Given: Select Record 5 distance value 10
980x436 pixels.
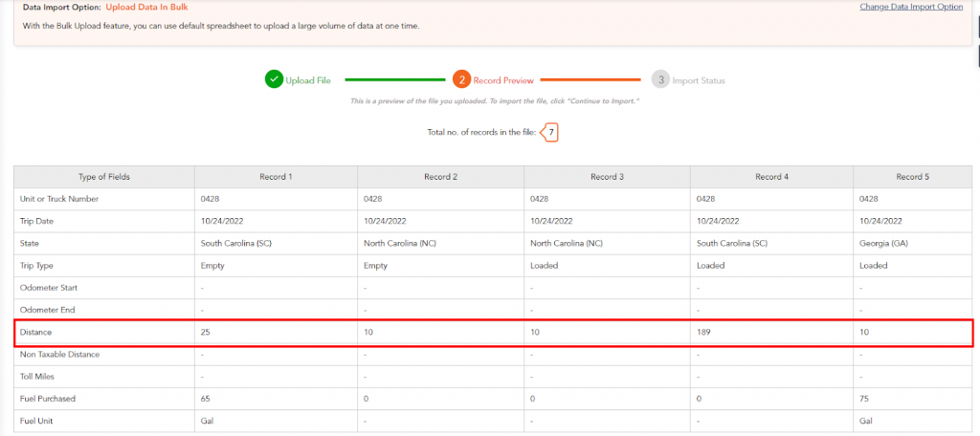Looking at the screenshot, I should [864, 333].
